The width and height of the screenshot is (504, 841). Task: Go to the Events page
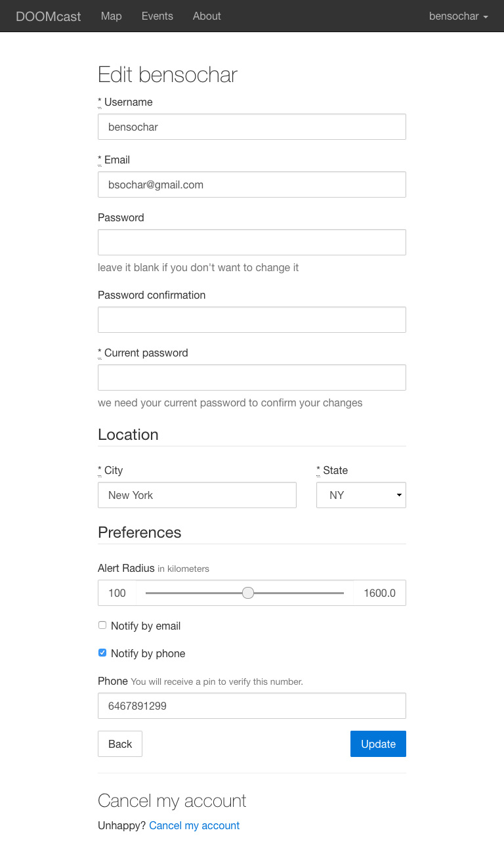tap(157, 16)
